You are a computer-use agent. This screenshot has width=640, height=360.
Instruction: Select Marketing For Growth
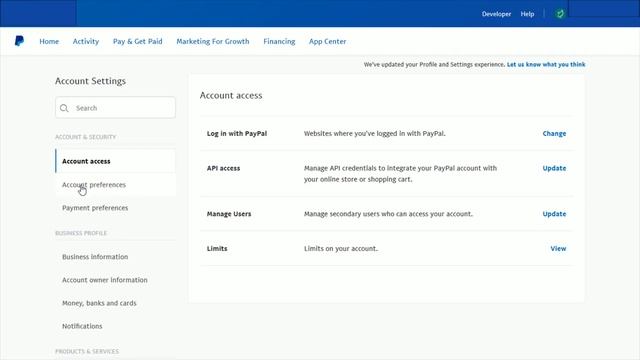[x=213, y=41]
